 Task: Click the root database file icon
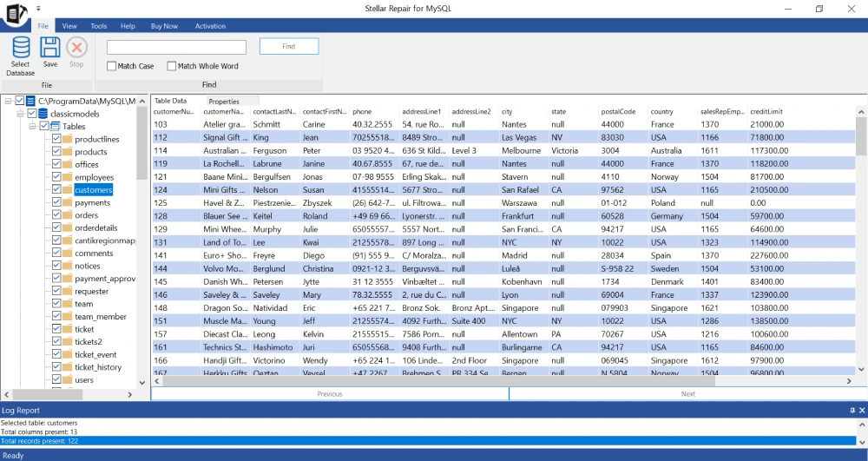coord(31,101)
